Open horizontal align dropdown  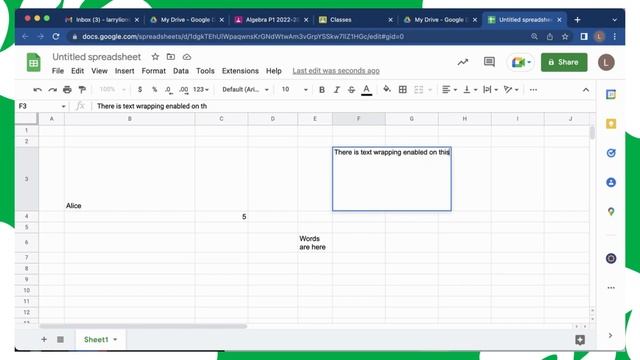pyautogui.click(x=449, y=89)
